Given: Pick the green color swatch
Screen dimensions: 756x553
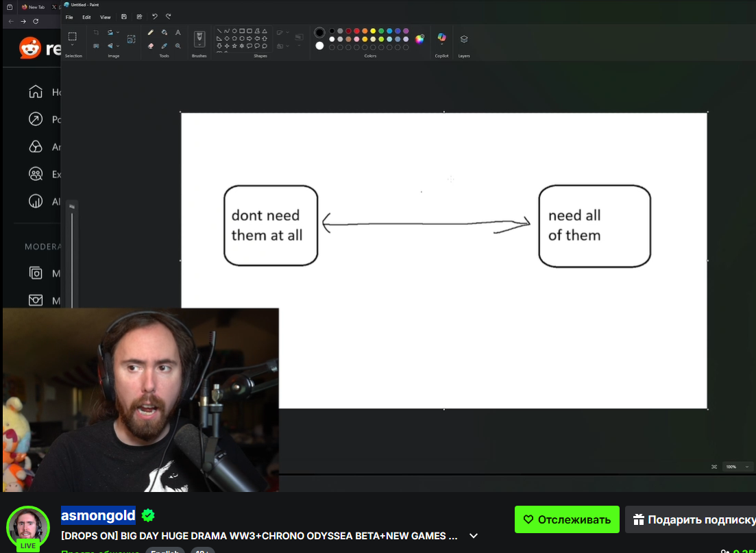Looking at the screenshot, I should pyautogui.click(x=381, y=31).
